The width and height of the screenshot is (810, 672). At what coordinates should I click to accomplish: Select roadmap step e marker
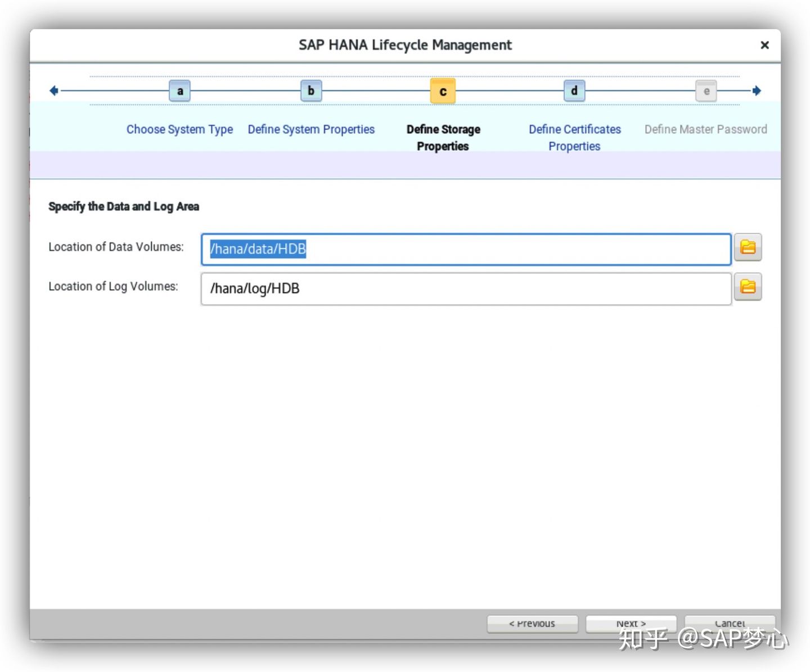pos(706,91)
